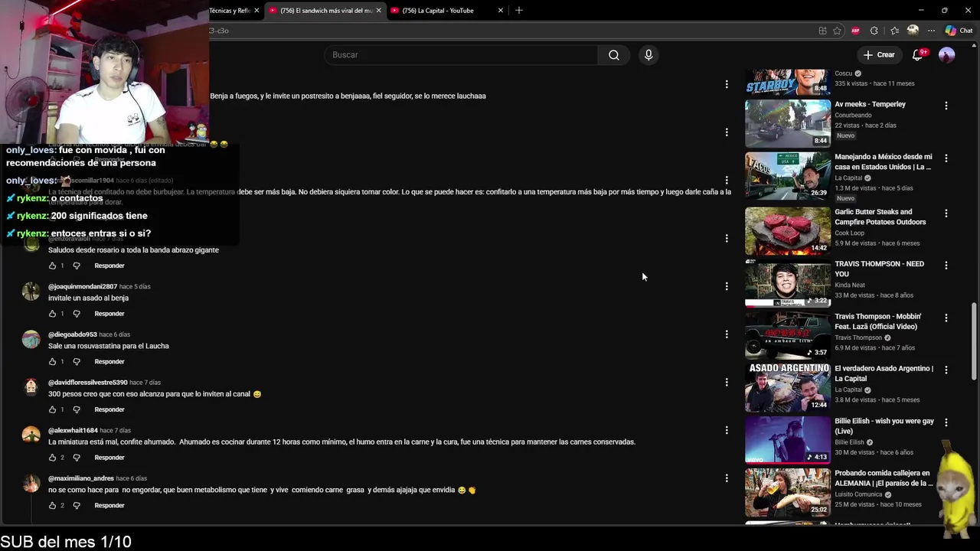Open the favorites list icon
The width and height of the screenshot is (980, 551).
tap(894, 31)
